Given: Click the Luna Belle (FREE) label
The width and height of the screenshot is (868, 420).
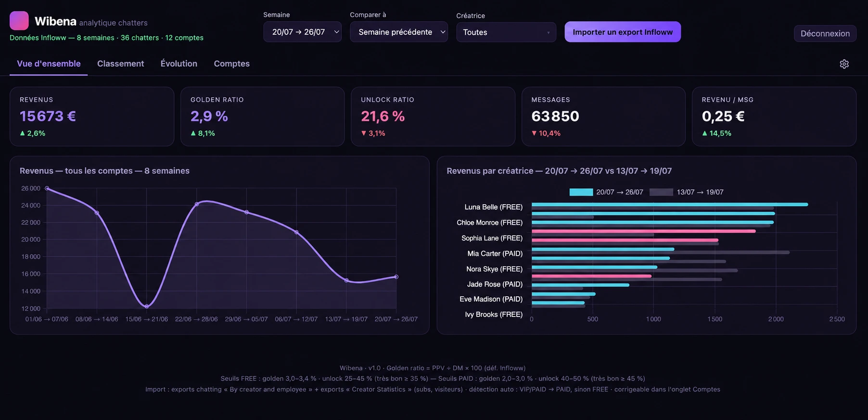Looking at the screenshot, I should (493, 207).
